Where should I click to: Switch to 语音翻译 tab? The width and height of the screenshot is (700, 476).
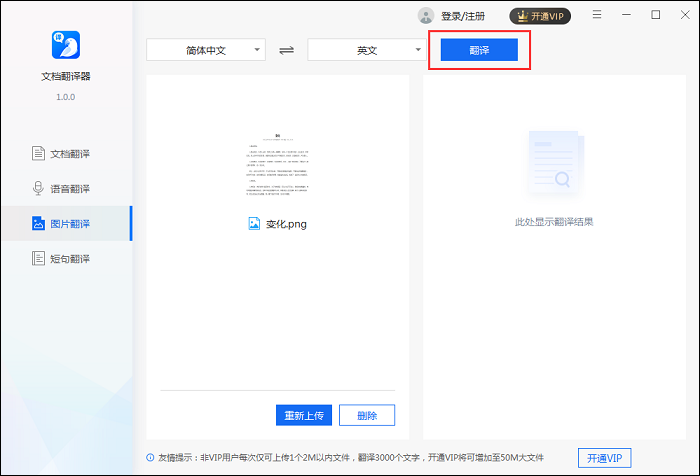(66, 189)
